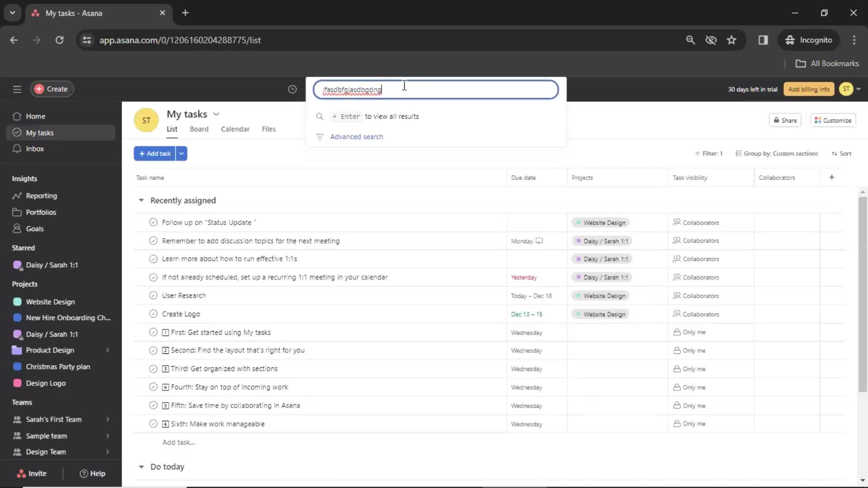868x488 pixels.
Task: Expand Product Design project chevron
Action: pyautogui.click(x=108, y=350)
